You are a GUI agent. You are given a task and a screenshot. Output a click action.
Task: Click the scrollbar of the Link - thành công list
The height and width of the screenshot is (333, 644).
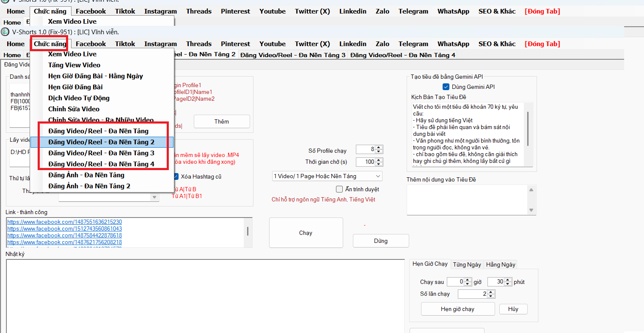pyautogui.click(x=248, y=232)
